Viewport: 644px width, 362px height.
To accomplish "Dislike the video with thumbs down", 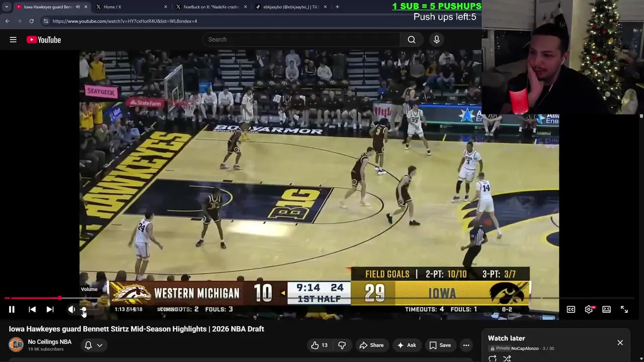I will pos(342,345).
